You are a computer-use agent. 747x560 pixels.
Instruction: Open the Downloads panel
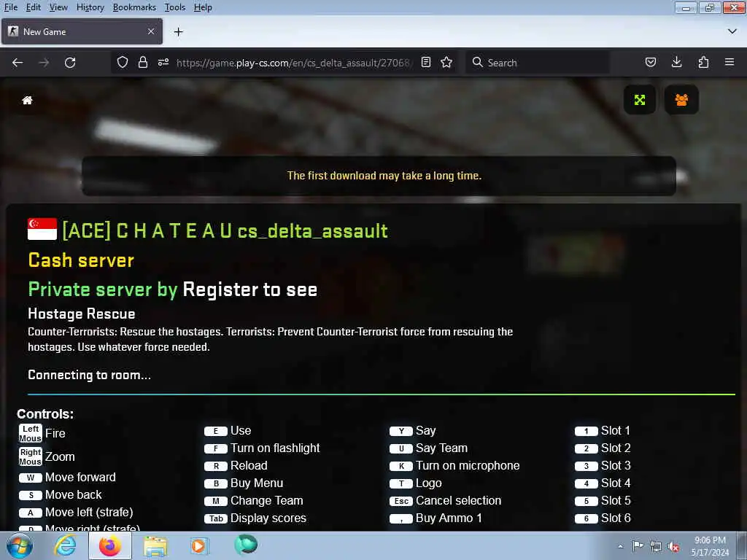click(x=676, y=63)
